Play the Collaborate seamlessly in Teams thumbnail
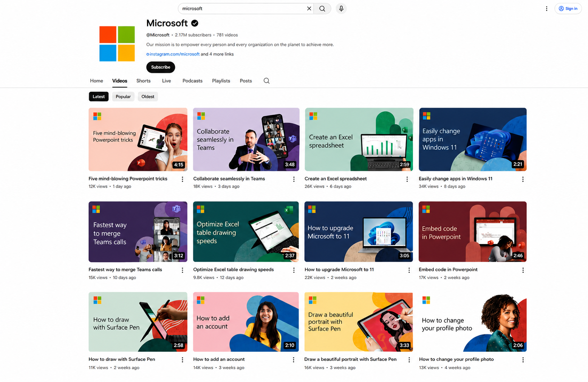This screenshot has width=588, height=382. (x=246, y=139)
